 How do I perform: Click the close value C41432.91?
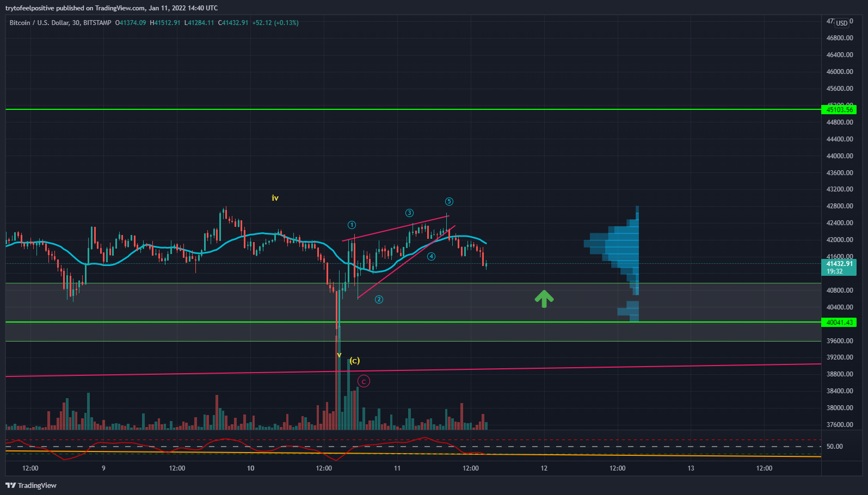[233, 23]
